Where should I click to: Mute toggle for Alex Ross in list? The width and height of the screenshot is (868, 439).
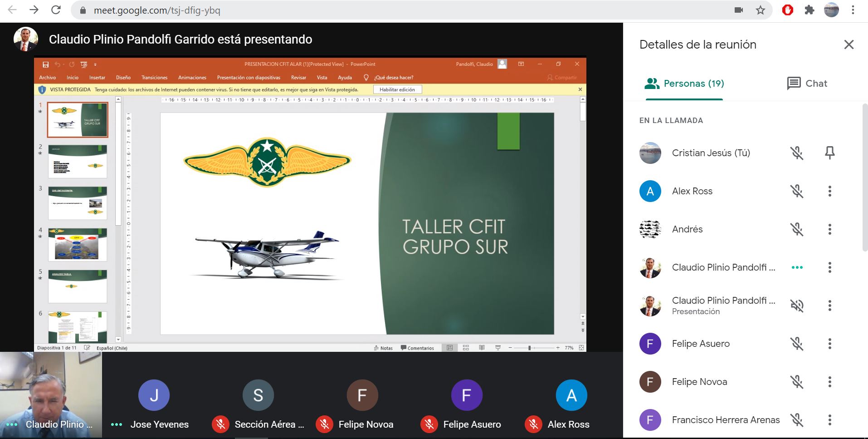click(797, 191)
